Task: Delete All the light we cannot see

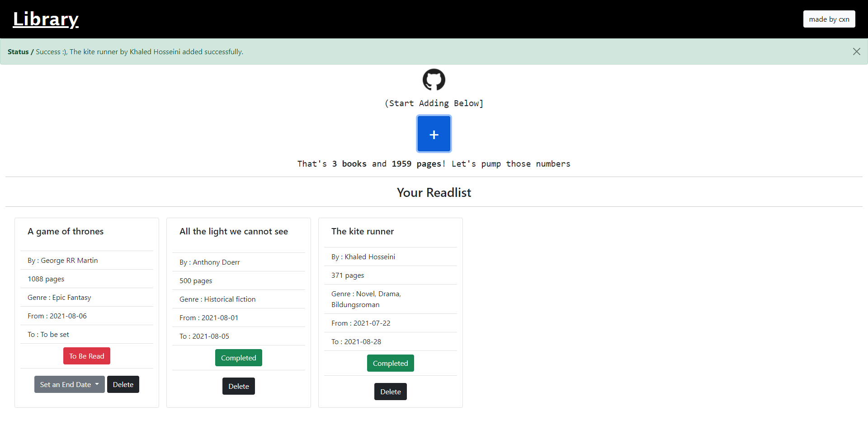Action: [239, 386]
